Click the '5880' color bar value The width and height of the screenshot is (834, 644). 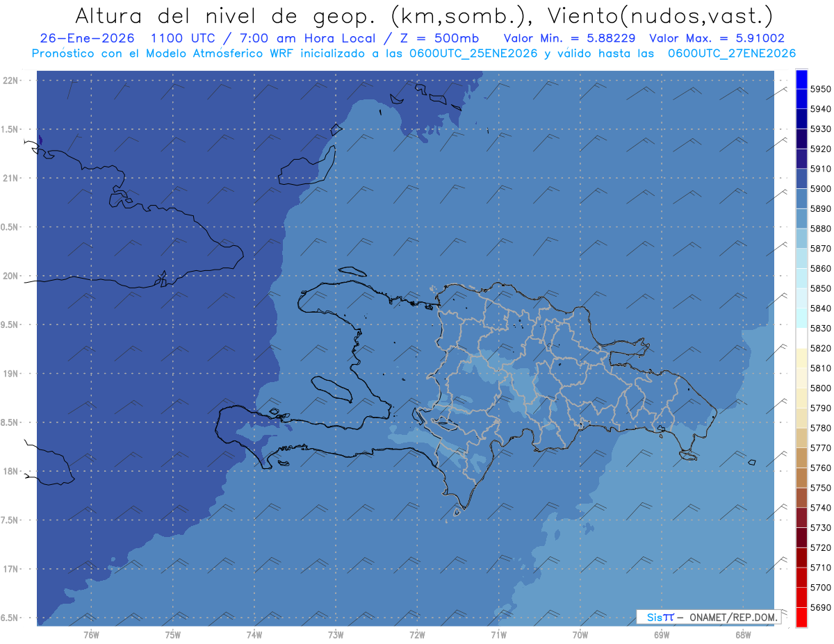click(821, 229)
